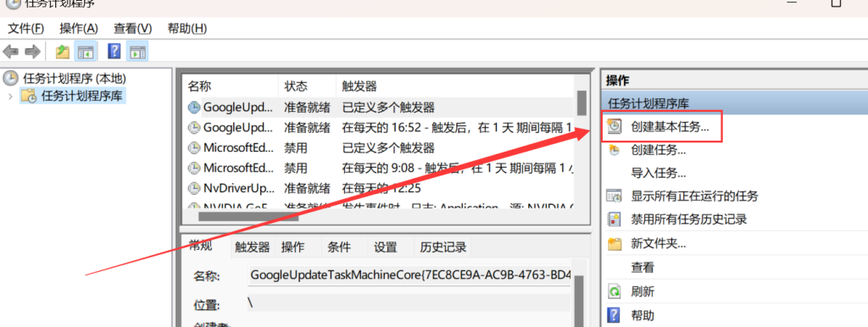Click the 创建任务 icon in actions pane
Screen dimensions: 868x327
pos(615,149)
